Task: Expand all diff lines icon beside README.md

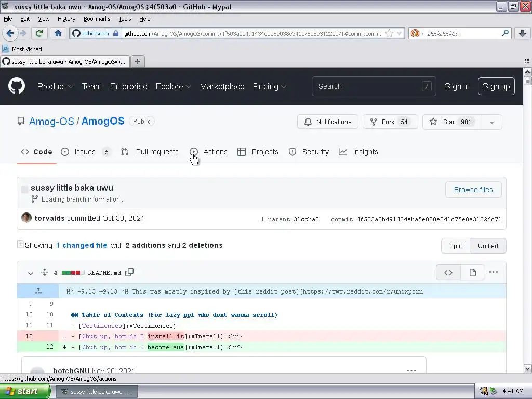Action: tap(45, 272)
